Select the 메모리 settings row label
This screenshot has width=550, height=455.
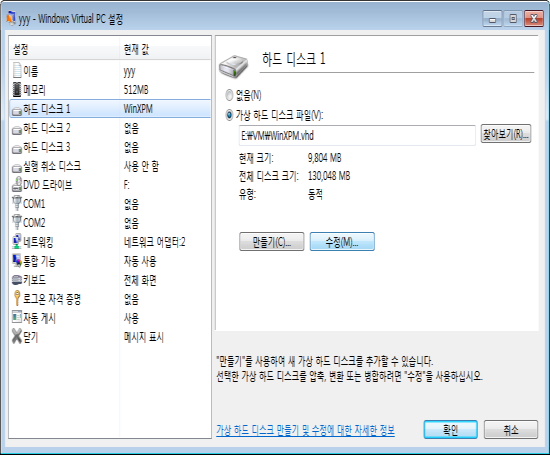point(34,90)
